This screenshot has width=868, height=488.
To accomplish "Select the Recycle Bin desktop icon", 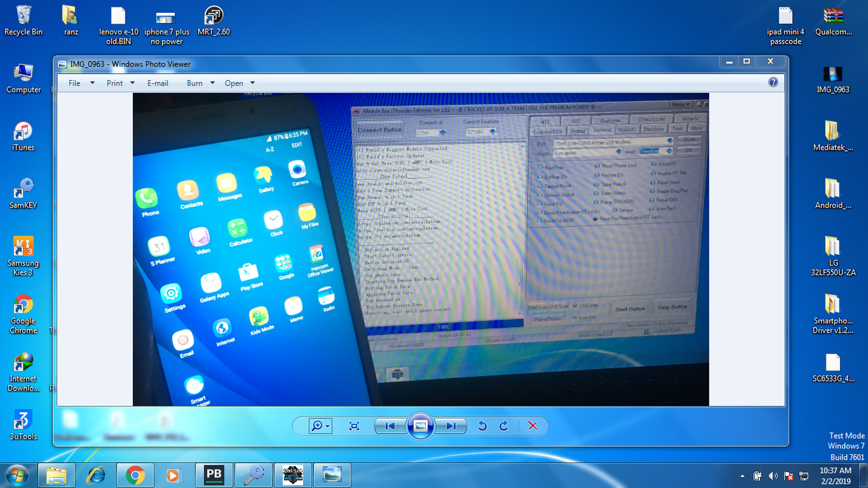I will (24, 20).
